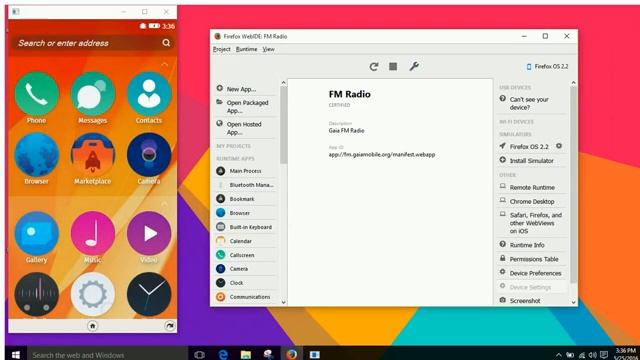Launch the Browser app on the simulator home screen
The image size is (640, 360).
(36, 155)
